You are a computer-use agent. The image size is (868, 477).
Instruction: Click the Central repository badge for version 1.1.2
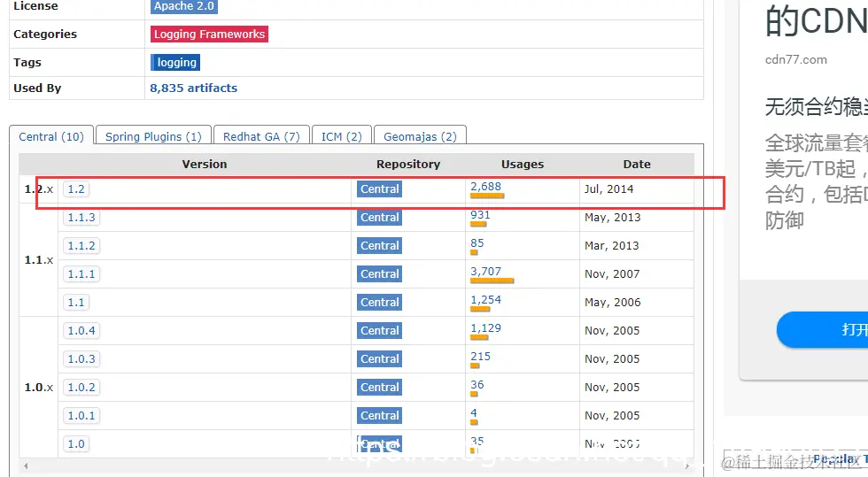[380, 246]
